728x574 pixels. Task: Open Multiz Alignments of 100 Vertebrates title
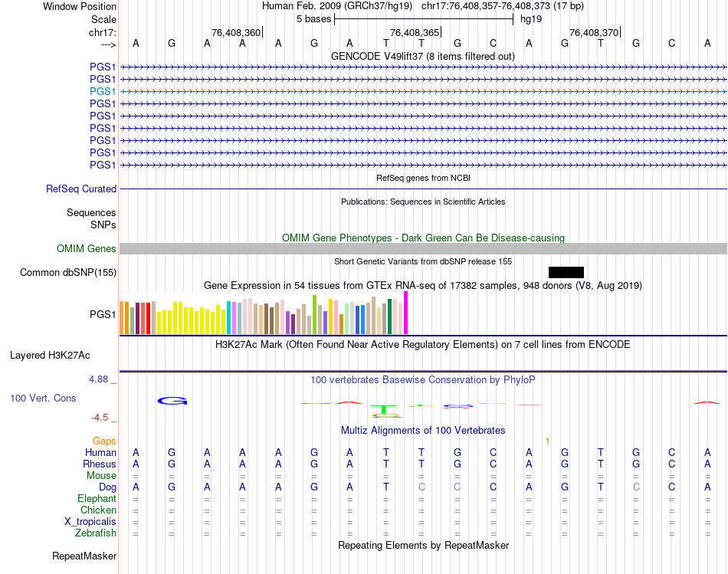(x=423, y=431)
